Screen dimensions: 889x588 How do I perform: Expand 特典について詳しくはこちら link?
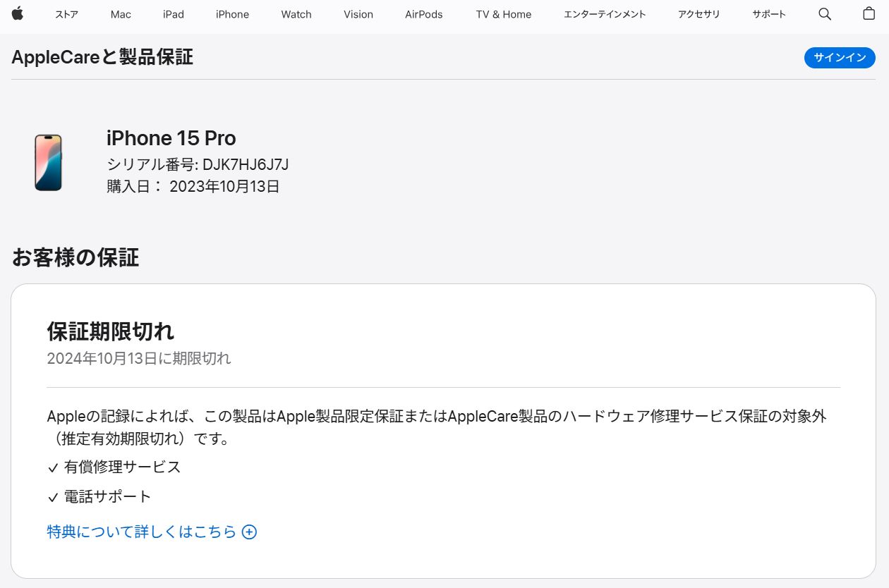point(141,532)
